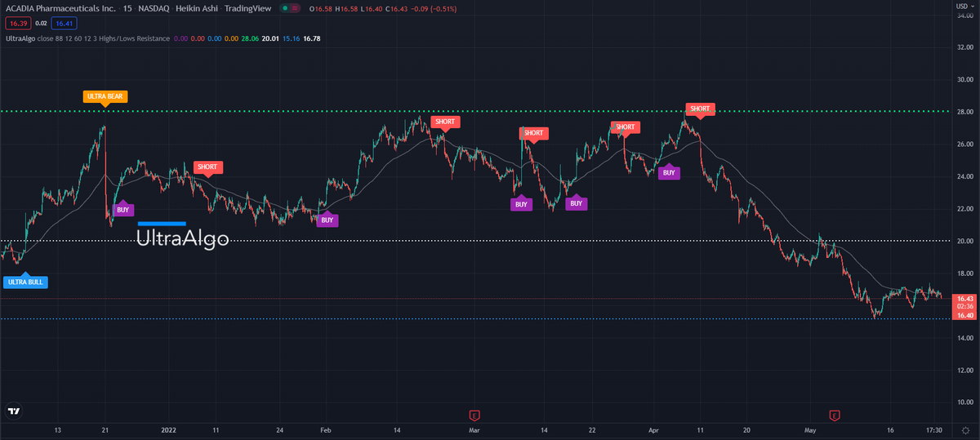Select the ULTRA BULL signal label
This screenshot has width=980, height=440.
[25, 282]
